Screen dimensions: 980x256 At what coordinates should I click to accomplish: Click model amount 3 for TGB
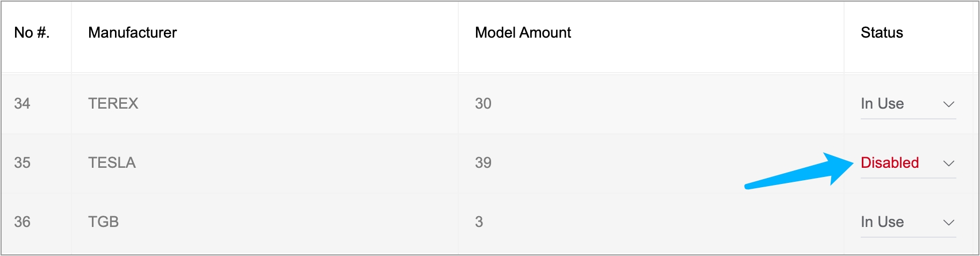[x=479, y=222]
